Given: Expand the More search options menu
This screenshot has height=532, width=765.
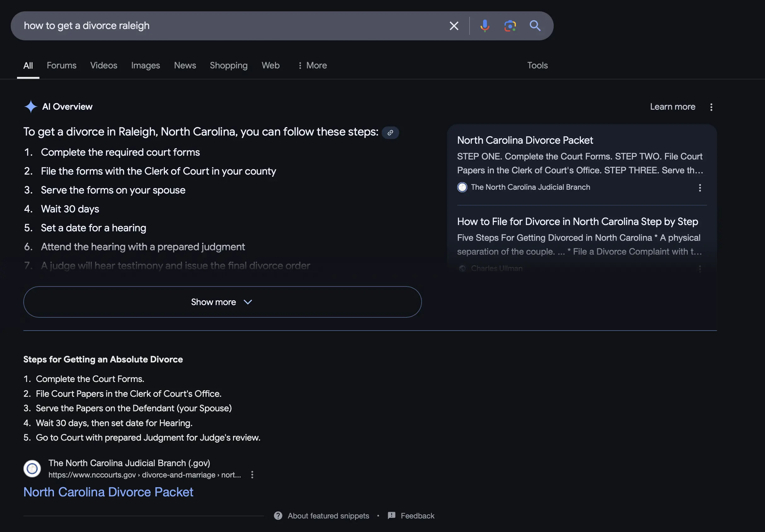Looking at the screenshot, I should click(312, 65).
